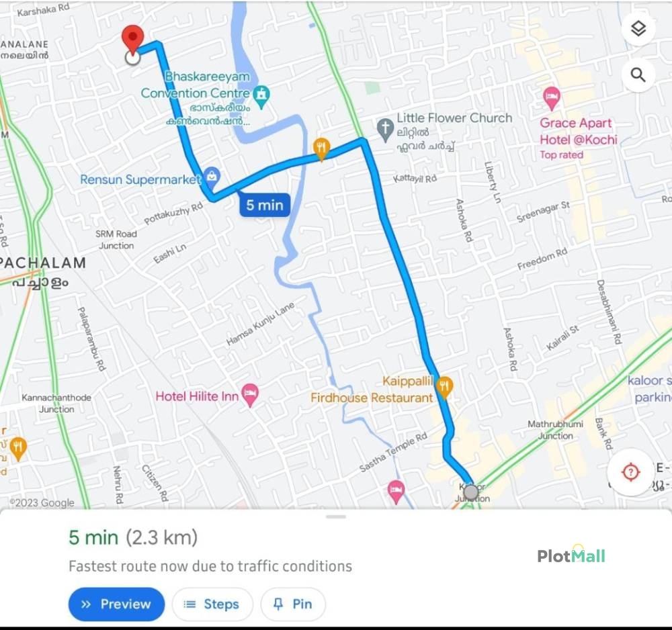The image size is (672, 630).
Task: Tap the recenter location compass button
Action: (630, 472)
